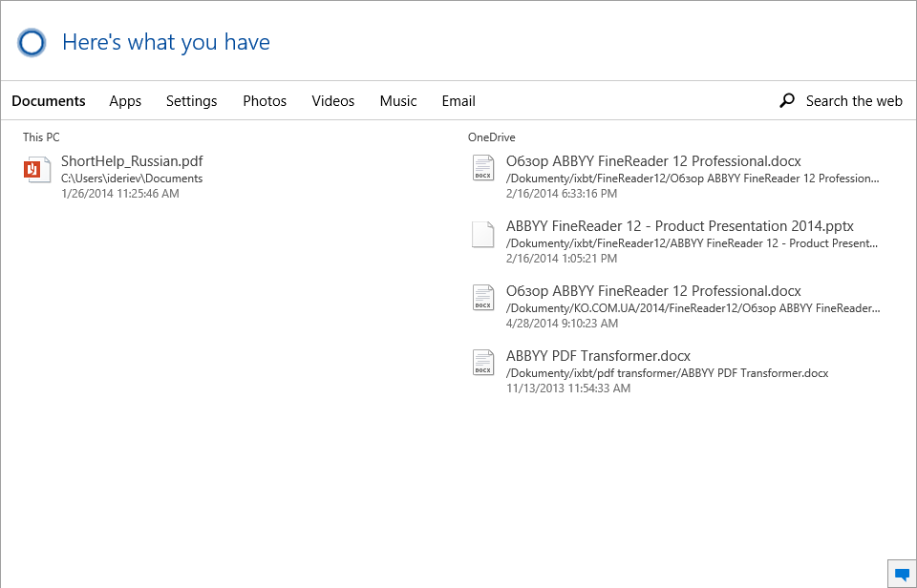This screenshot has width=917, height=588.
Task: Switch to the Apps tab
Action: coord(125,101)
